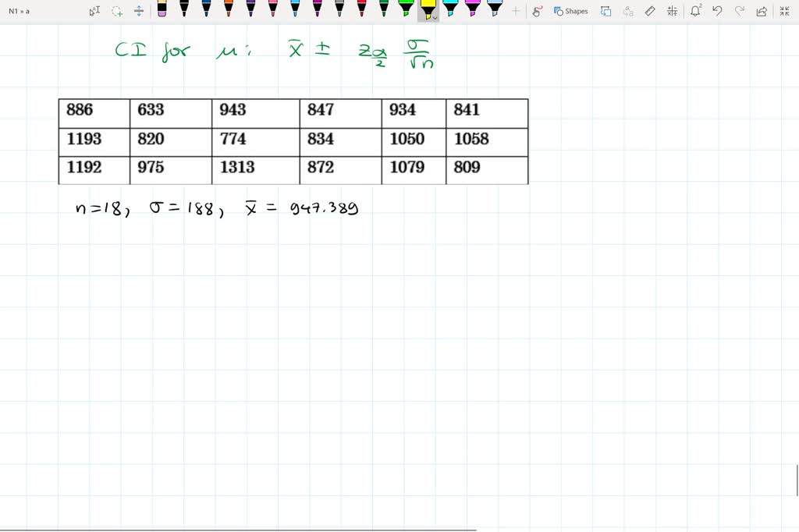Open the Math assistant
The height and width of the screenshot is (532, 799).
672,11
